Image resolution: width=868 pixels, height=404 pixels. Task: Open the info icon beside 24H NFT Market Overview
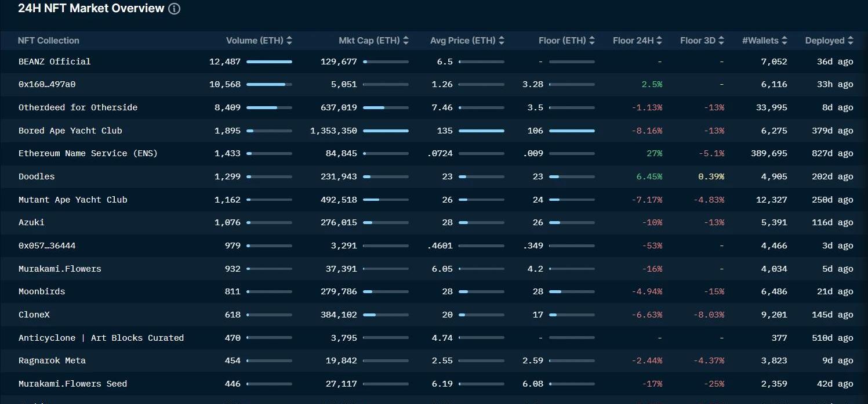174,9
